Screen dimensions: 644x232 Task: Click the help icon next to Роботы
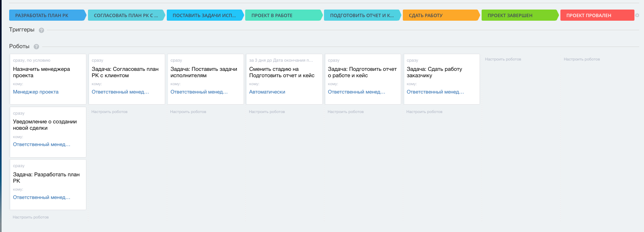36,47
